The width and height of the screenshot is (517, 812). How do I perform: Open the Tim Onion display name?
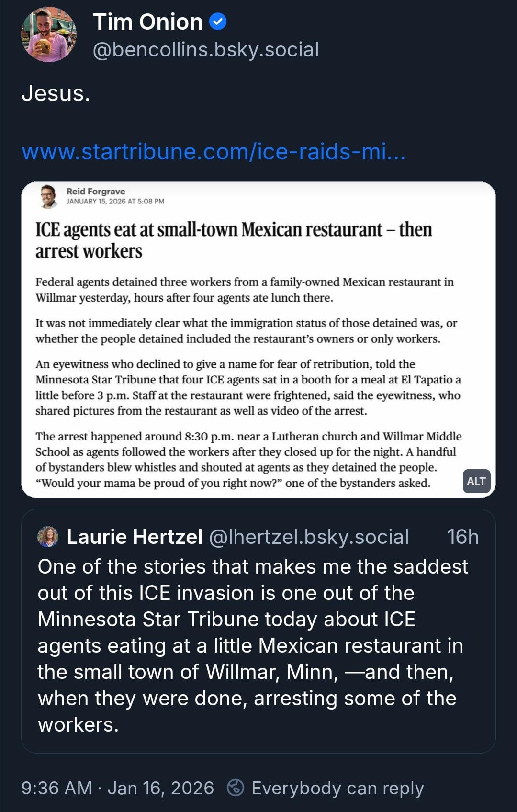tap(148, 22)
